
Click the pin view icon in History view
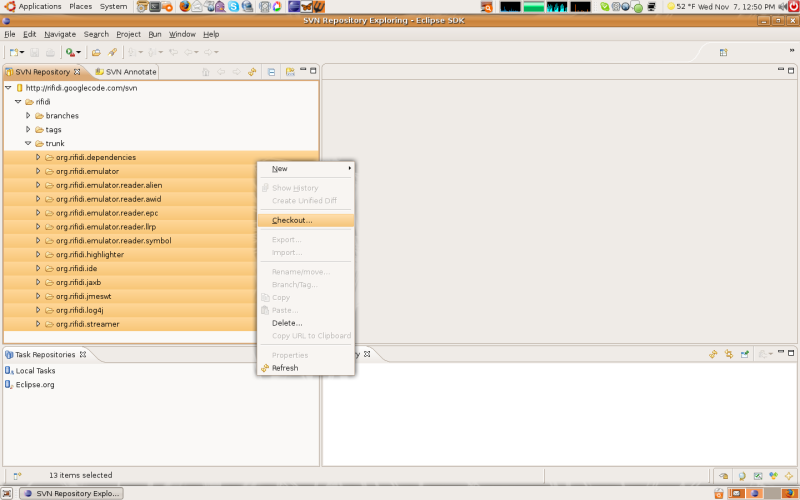coord(745,354)
